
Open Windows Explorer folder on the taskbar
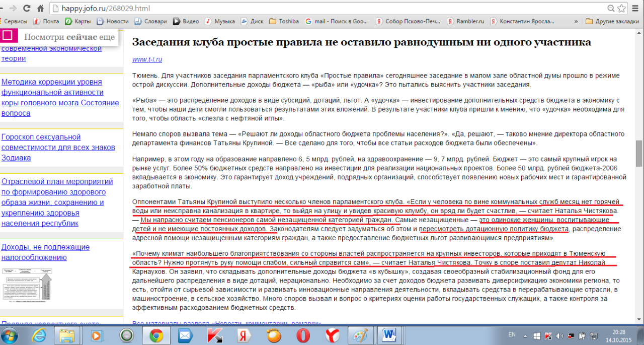(67, 335)
